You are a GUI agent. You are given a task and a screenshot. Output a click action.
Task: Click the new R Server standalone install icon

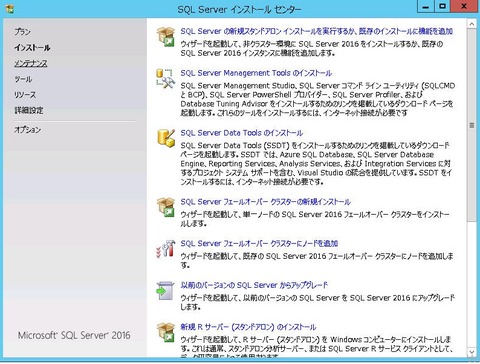tap(166, 332)
